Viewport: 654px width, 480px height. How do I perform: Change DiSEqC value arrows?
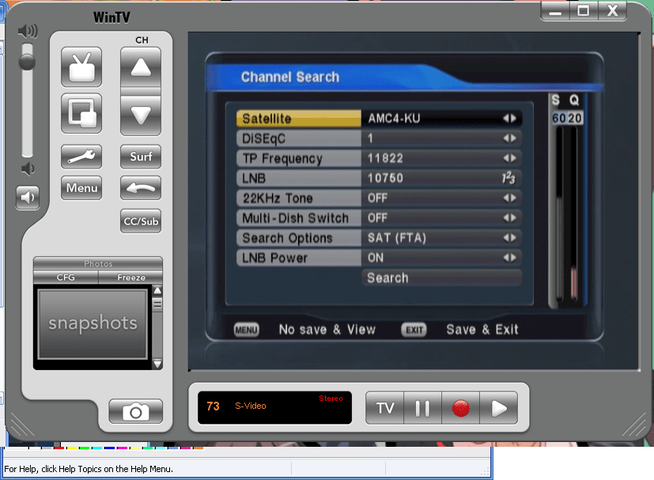509,138
